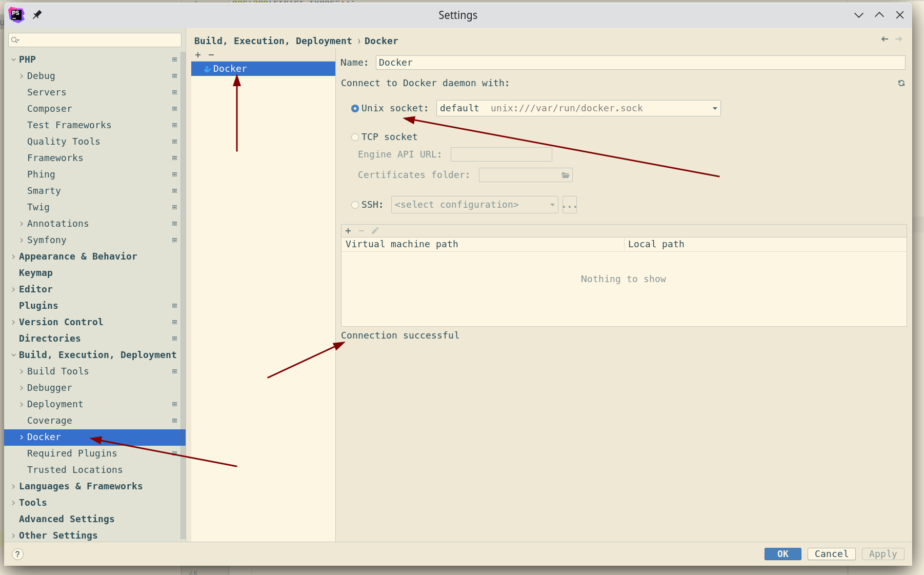Click the settings search field

[94, 39]
